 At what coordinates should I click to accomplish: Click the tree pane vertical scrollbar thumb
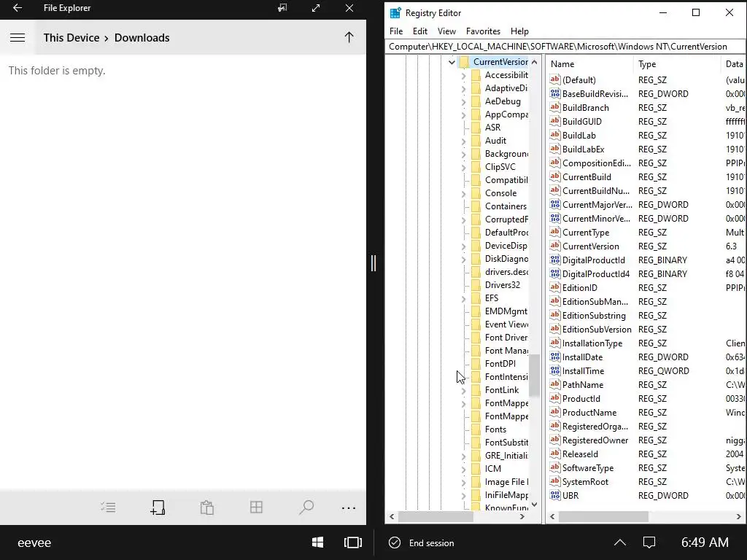534,376
